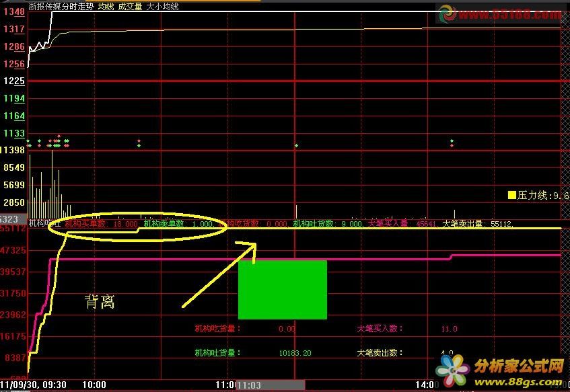Click the 背离 text annotation

coord(100,302)
